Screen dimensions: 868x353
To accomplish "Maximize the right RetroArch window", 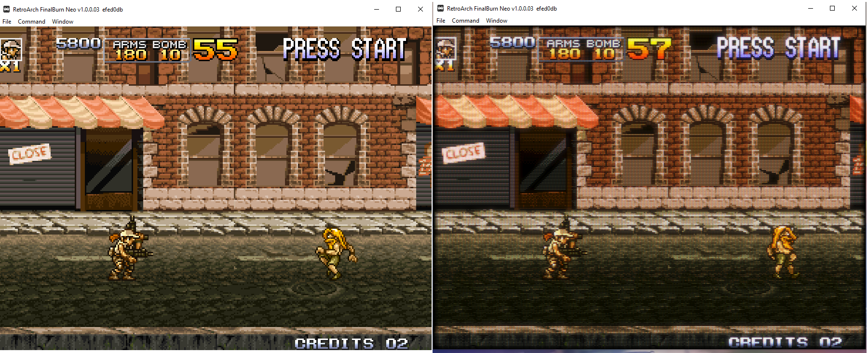I will (x=832, y=8).
